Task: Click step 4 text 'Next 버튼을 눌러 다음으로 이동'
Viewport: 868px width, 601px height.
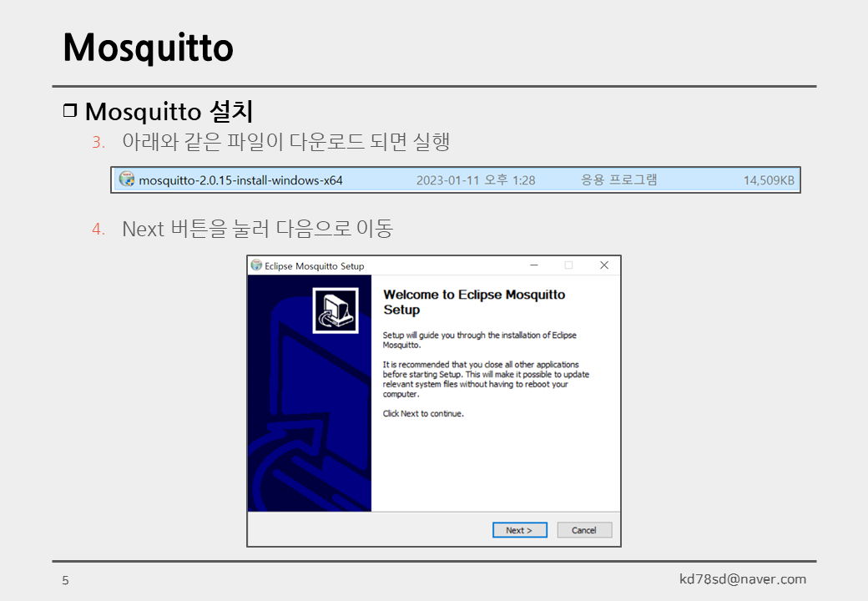Action: (x=257, y=229)
